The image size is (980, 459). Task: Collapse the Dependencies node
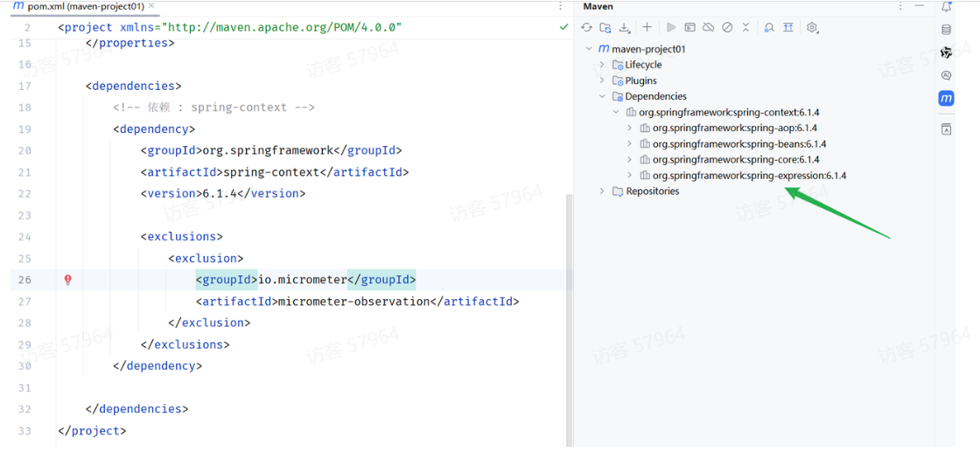tap(602, 96)
